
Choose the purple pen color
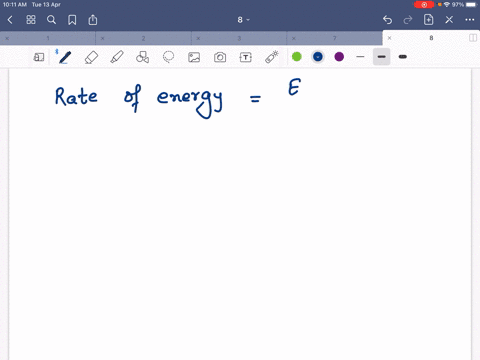coord(339,57)
